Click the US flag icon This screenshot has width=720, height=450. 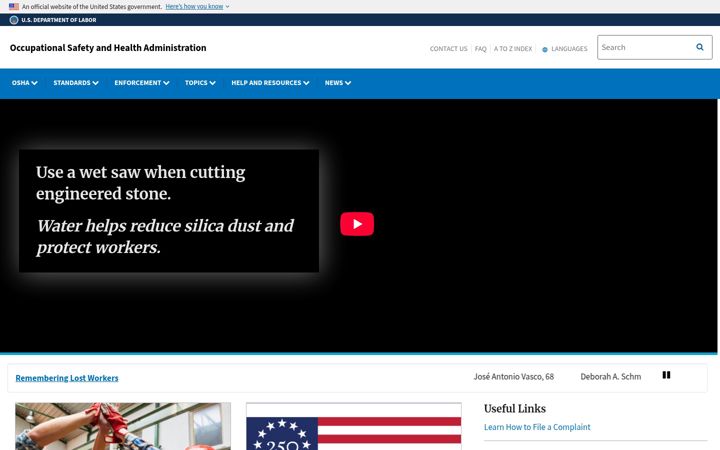[x=14, y=6]
